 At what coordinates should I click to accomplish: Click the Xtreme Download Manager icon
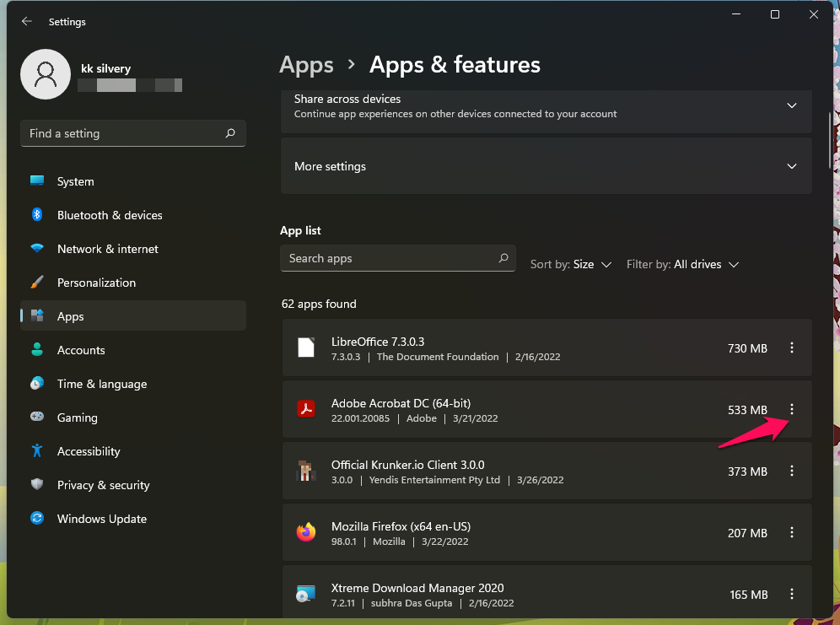(x=306, y=594)
